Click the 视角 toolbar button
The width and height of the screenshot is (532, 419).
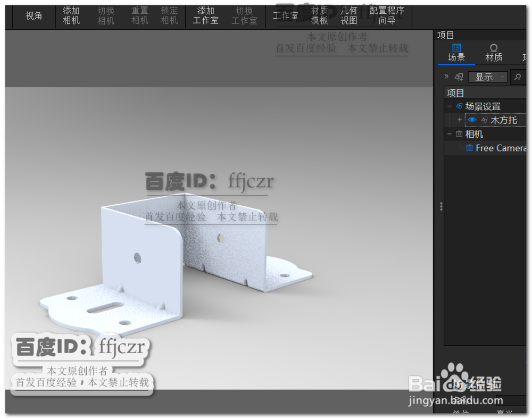coord(34,15)
